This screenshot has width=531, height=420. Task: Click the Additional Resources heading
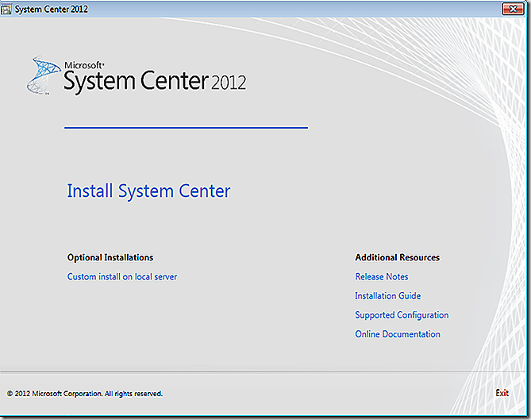(x=397, y=257)
